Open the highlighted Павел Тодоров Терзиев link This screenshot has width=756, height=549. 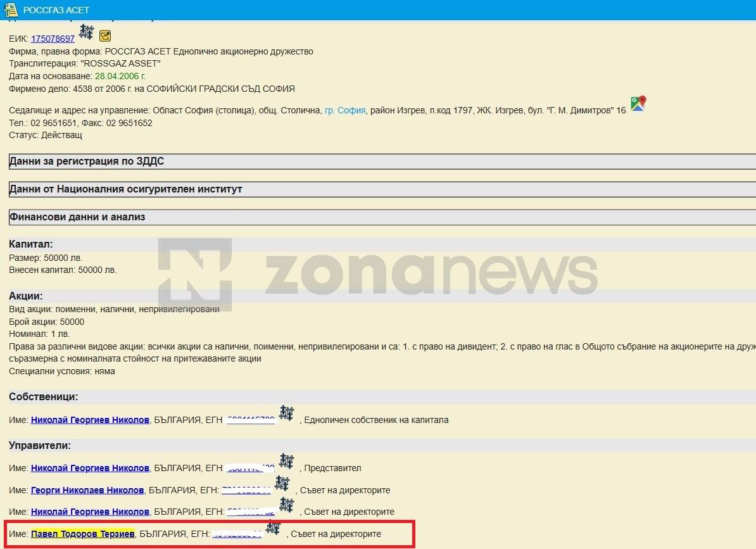82,534
